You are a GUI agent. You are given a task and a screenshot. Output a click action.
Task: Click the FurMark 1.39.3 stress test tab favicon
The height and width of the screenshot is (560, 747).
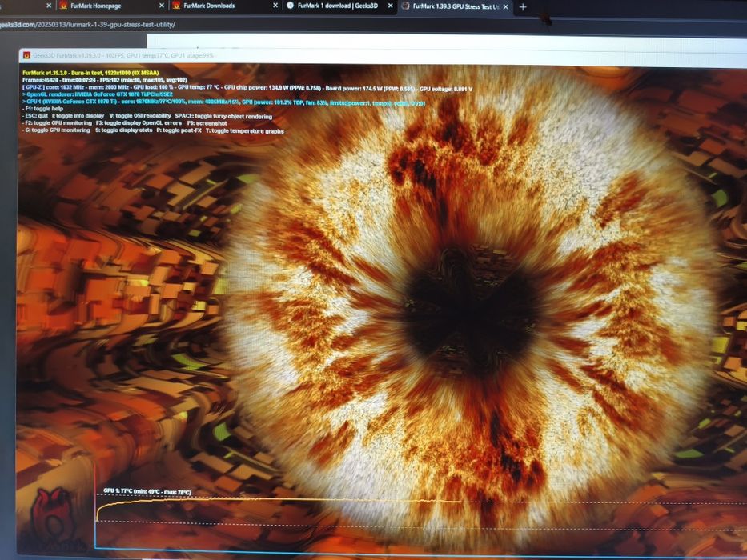[405, 6]
